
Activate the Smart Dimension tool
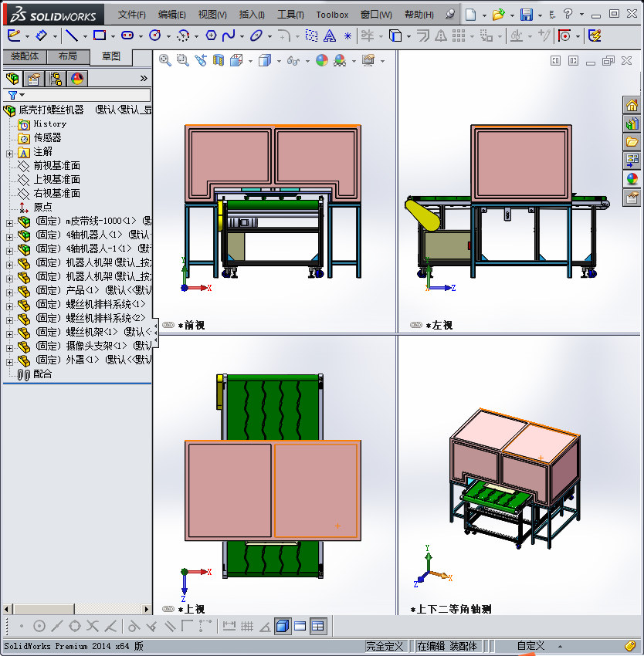pos(42,36)
